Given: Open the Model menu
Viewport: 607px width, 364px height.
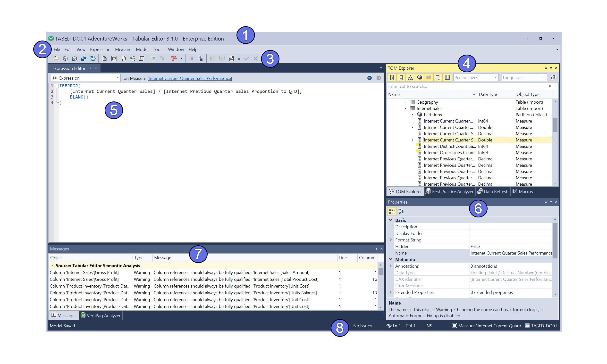Looking at the screenshot, I should pos(142,49).
